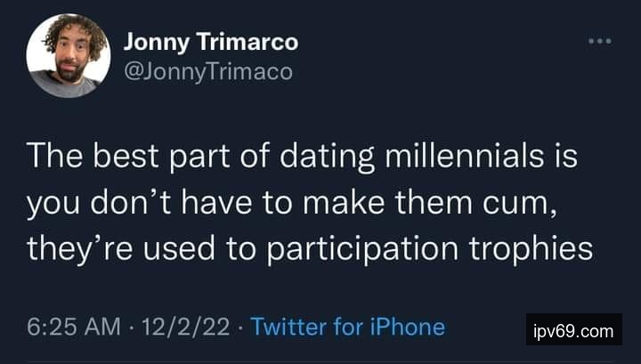
Task: Open the Twitter for iPhone source link
Action: 347,327
